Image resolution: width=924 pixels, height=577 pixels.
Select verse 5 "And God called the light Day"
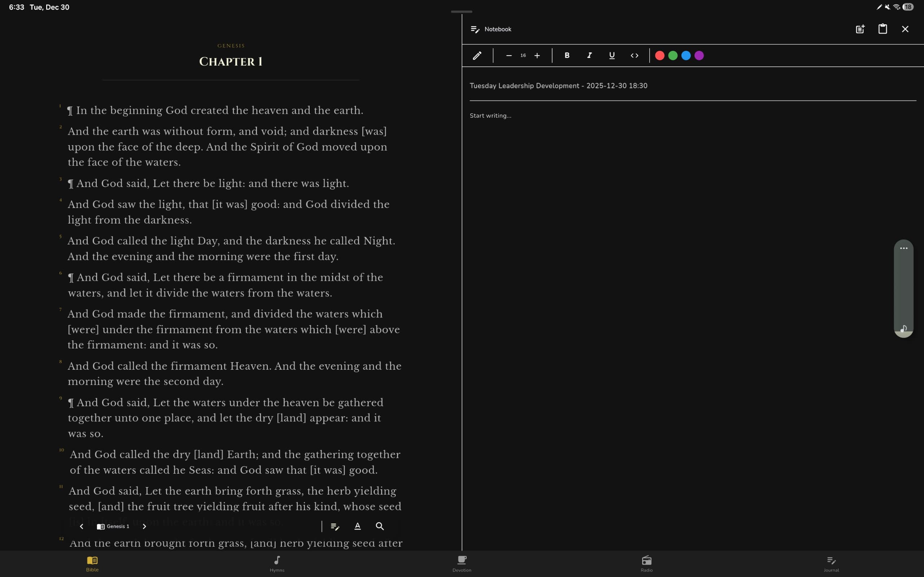tap(231, 248)
